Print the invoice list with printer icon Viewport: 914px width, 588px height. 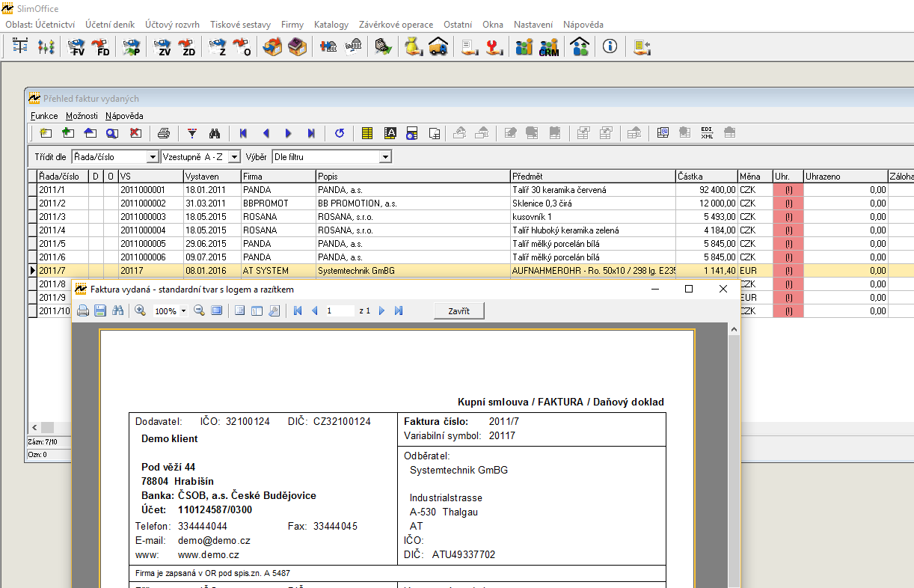pos(164,133)
